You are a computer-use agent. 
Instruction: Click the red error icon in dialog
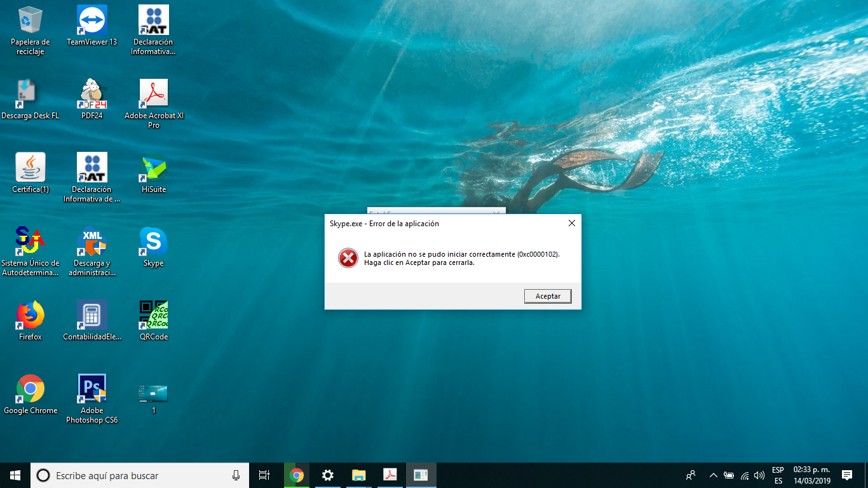tap(348, 258)
